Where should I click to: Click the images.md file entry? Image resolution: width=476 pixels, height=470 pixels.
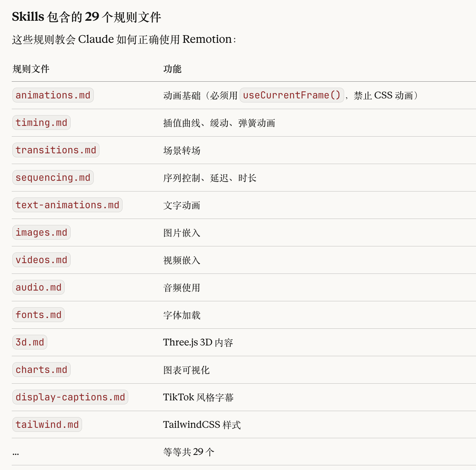41,233
